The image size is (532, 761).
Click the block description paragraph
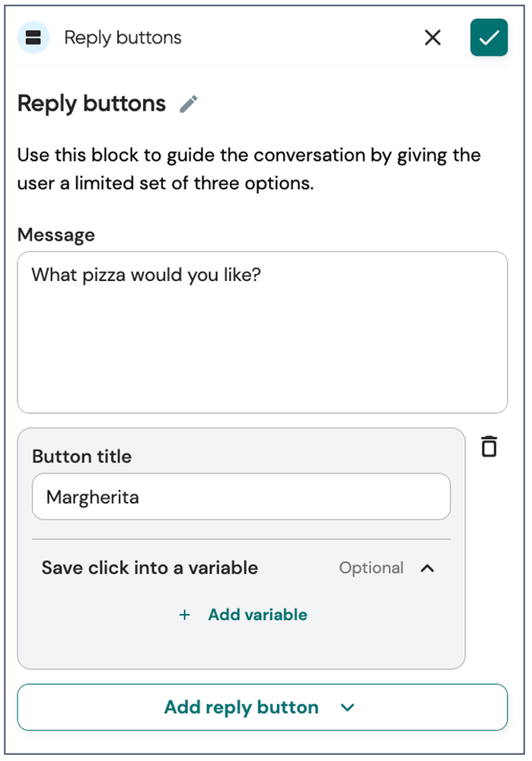[250, 169]
